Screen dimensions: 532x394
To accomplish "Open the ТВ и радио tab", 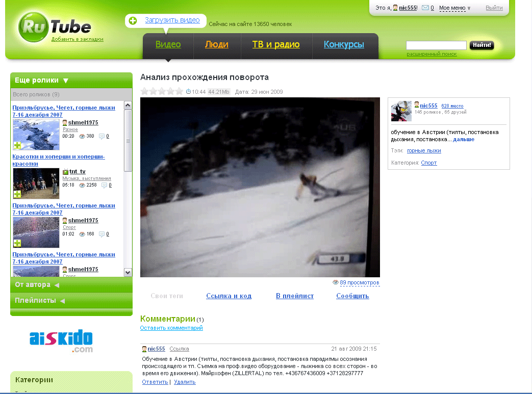I will [x=276, y=44].
